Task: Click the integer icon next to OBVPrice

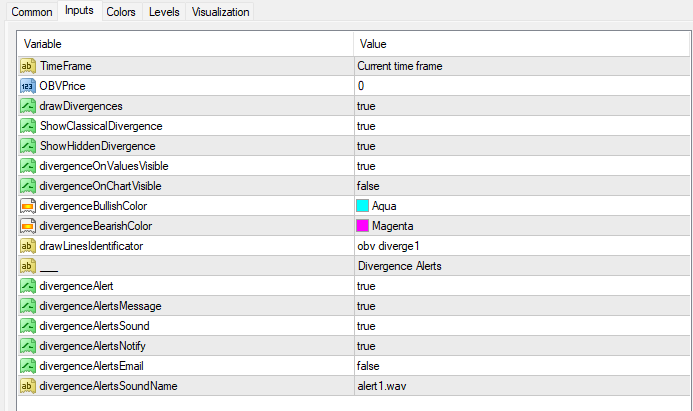Action: 28,86
